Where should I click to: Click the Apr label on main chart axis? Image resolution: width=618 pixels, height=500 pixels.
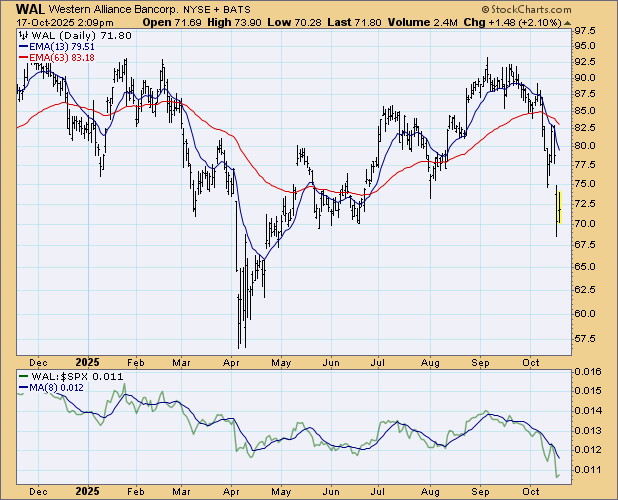coord(231,363)
